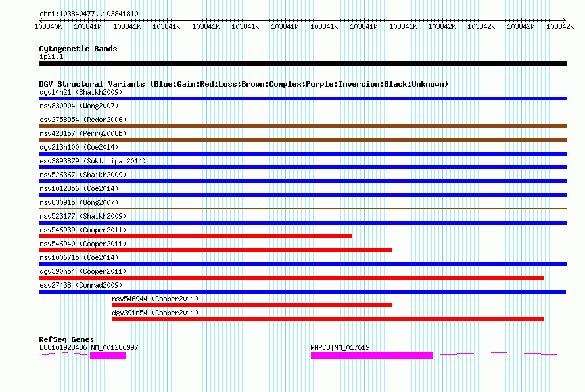Select the blue esv27438 gain bar
Viewport: 585px width, 392px height.
click(x=302, y=292)
